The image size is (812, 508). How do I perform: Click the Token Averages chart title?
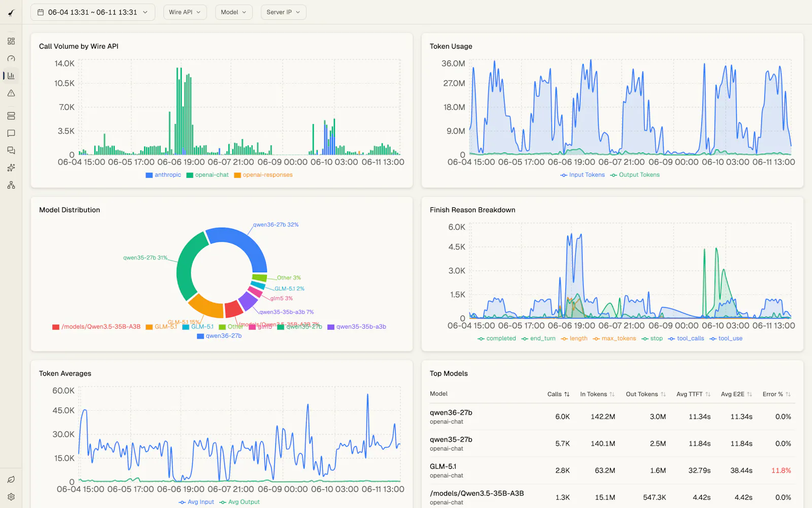65,373
